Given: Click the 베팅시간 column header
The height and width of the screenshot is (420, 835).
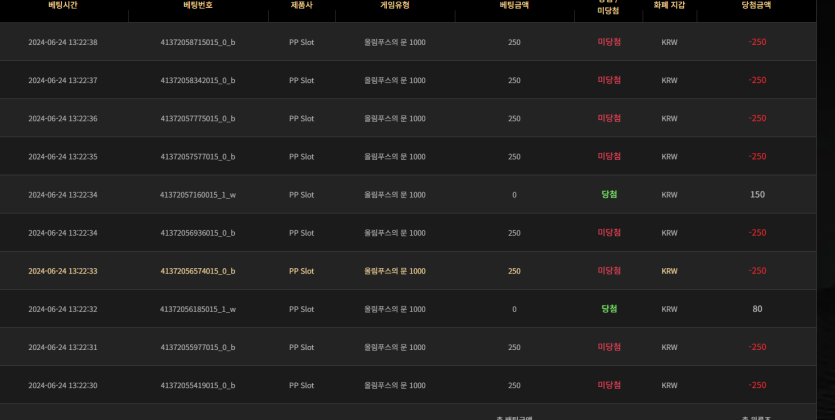Looking at the screenshot, I should pyautogui.click(x=63, y=5).
